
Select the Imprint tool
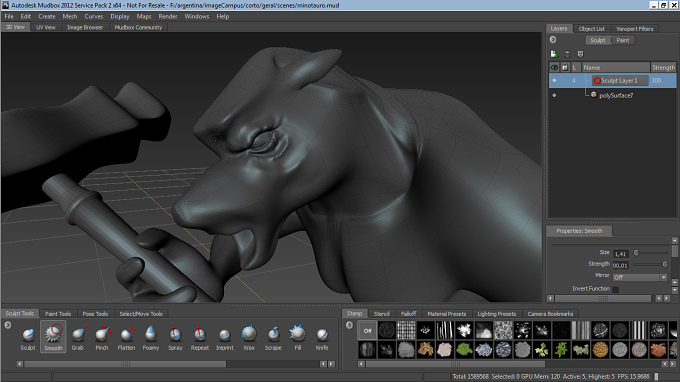click(x=225, y=337)
